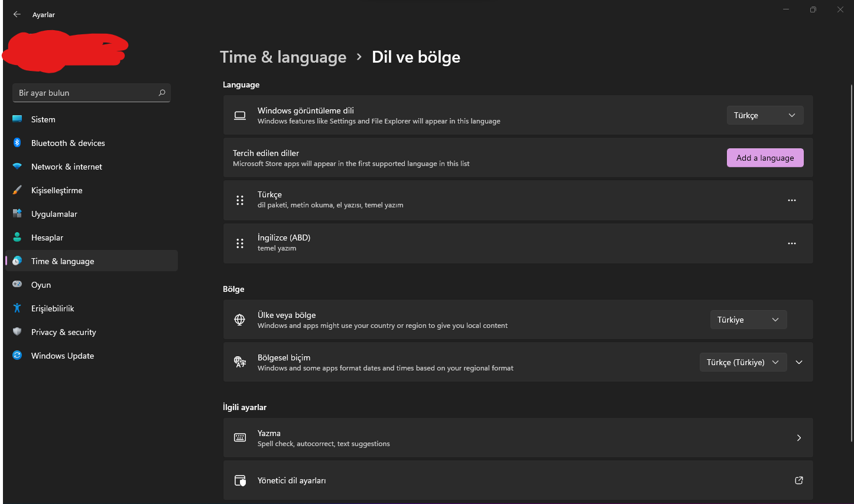Viewport: 854px width, 504px height.
Task: Click the Bluetooth & devices icon
Action: 17,143
